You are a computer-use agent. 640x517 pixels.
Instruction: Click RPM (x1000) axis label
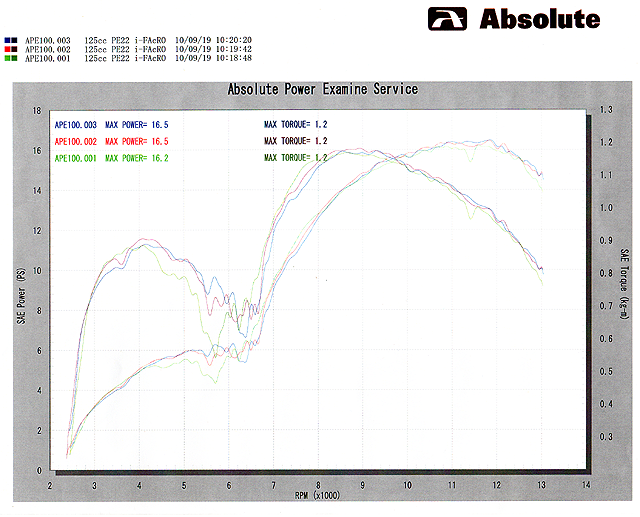point(317,495)
